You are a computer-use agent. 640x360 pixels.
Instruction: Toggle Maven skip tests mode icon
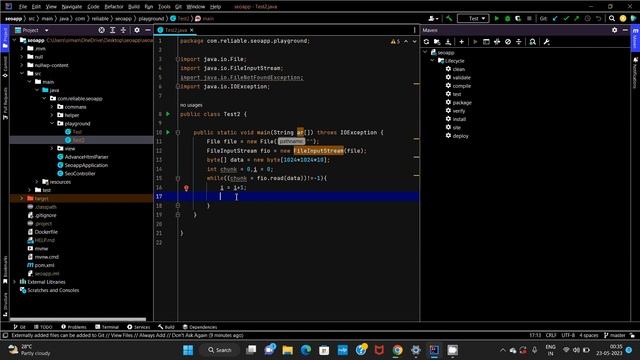click(508, 42)
